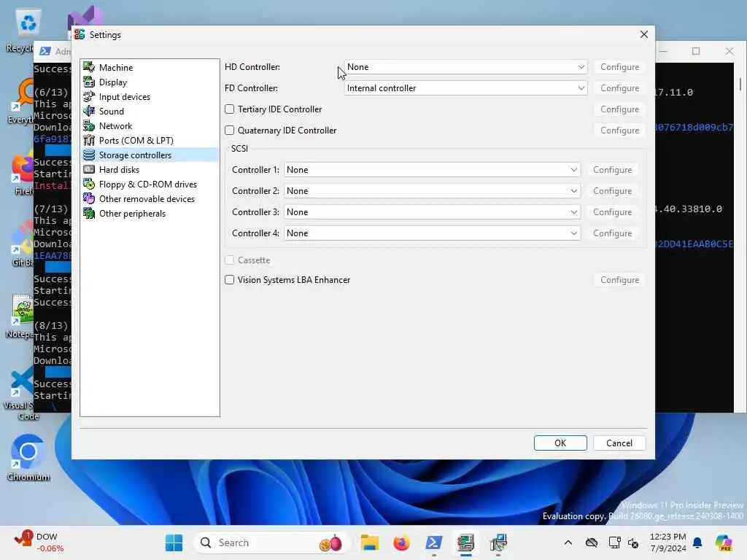Open Chromium from the desktop
The height and width of the screenshot is (560, 747).
point(28,458)
